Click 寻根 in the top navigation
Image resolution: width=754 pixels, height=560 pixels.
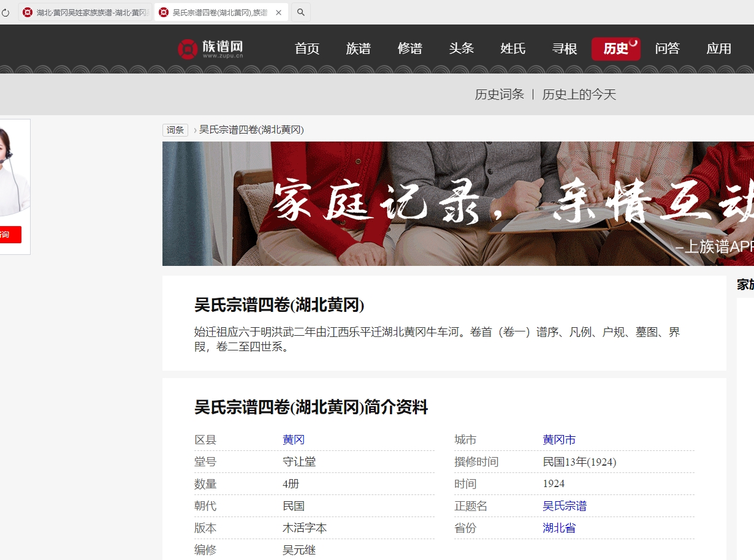coord(565,49)
